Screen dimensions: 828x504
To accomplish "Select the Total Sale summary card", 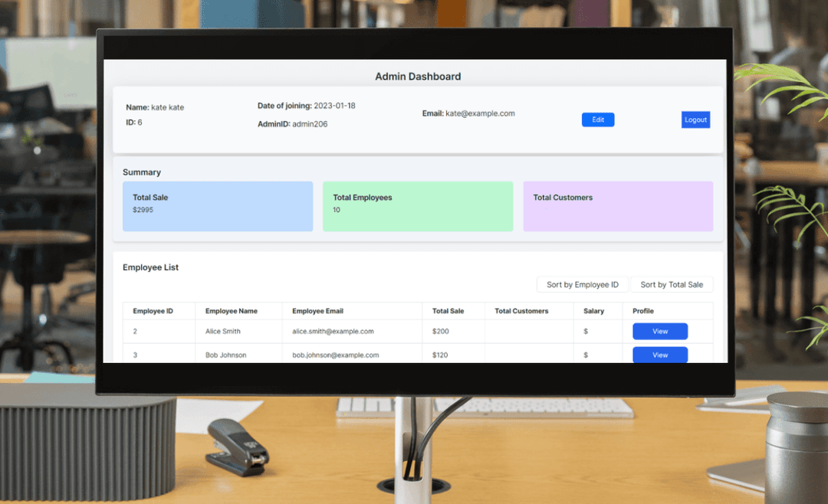I will (218, 206).
